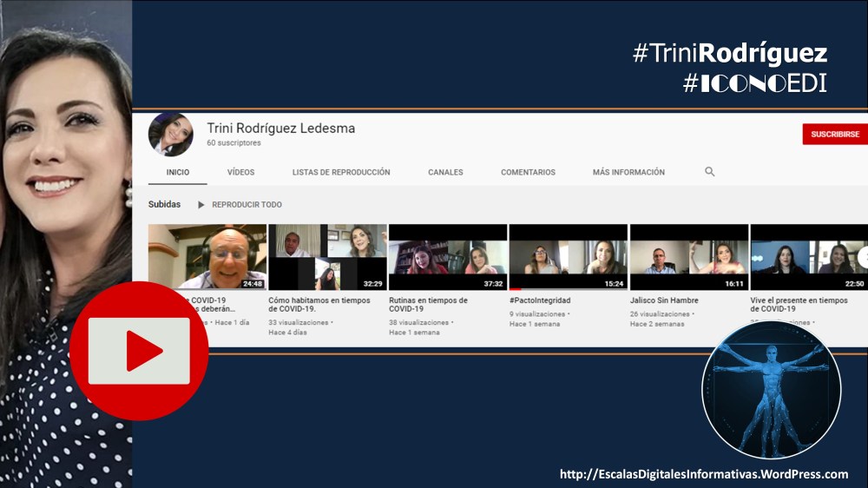Click the Jalisco Sin Hambre video title
The width and height of the screenshot is (868, 488).
tap(664, 300)
